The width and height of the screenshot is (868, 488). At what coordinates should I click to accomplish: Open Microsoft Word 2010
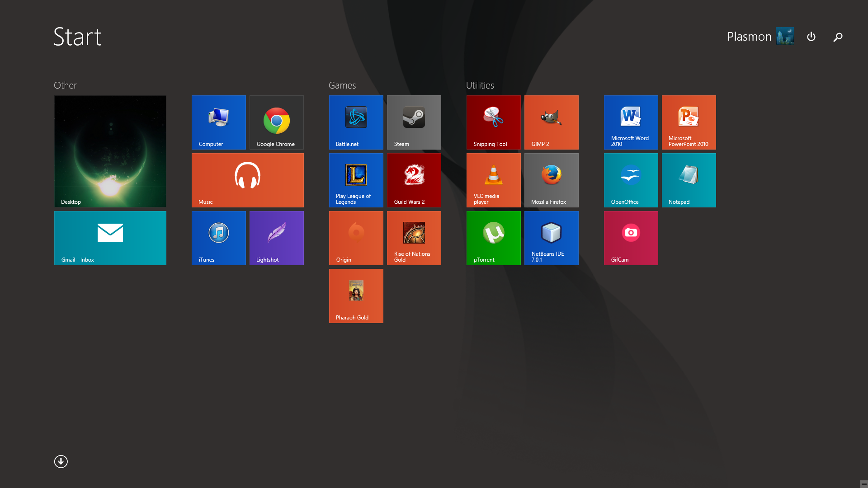[631, 122]
